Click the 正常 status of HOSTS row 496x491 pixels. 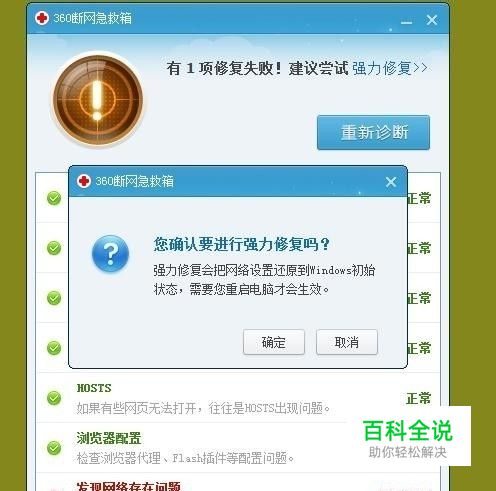(419, 398)
